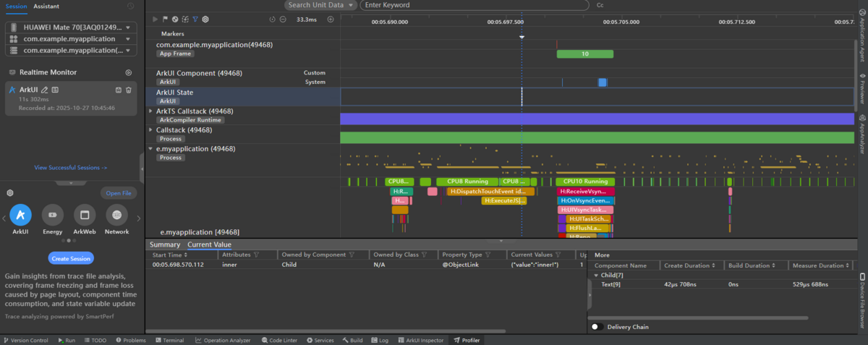Viewport: 868px width, 345px height.
Task: Click the flag marker icon in toolbar
Action: (165, 20)
